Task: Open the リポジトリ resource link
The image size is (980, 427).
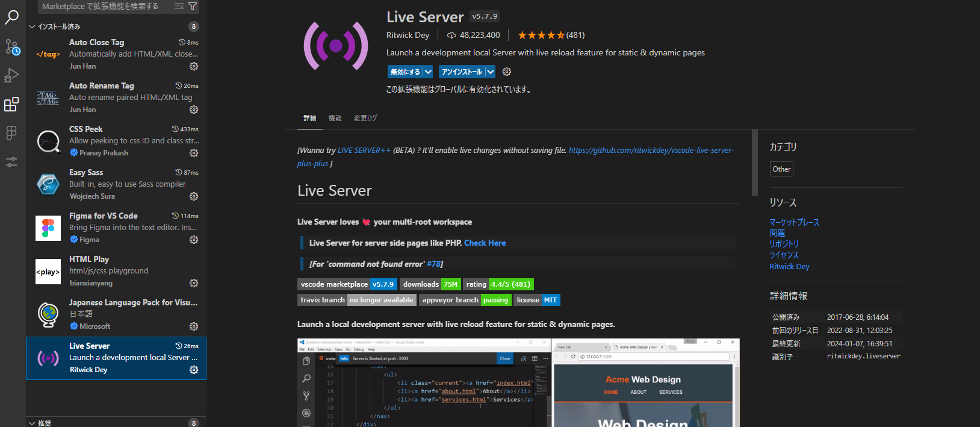Action: (784, 244)
